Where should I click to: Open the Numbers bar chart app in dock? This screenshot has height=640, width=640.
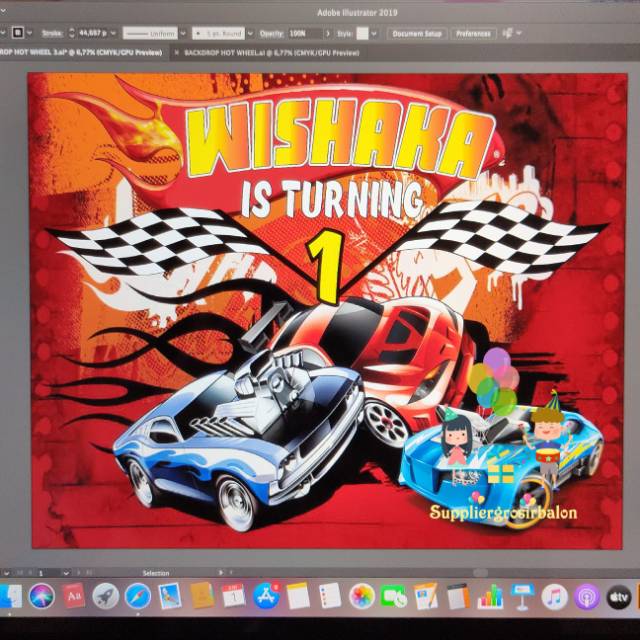[x=490, y=596]
